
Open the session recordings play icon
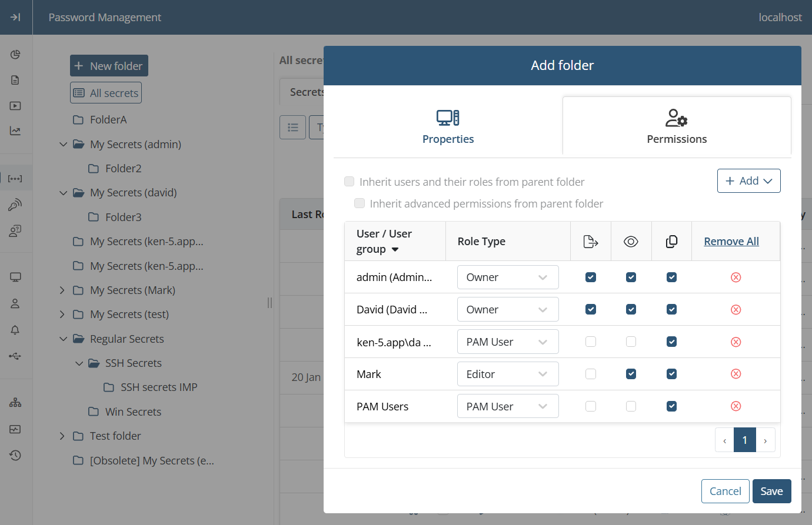coord(15,106)
